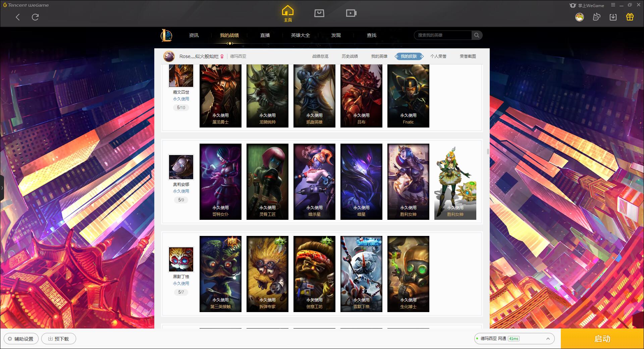Image resolution: width=644 pixels, height=349 pixels.
Task: Select 奥莉安娜 champion portrait
Action: tap(181, 167)
